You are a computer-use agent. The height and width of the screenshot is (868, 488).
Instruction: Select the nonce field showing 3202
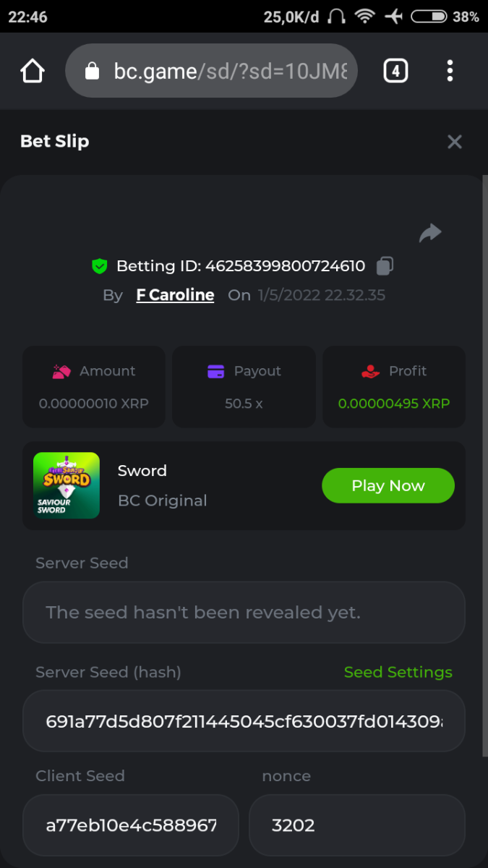pos(356,825)
